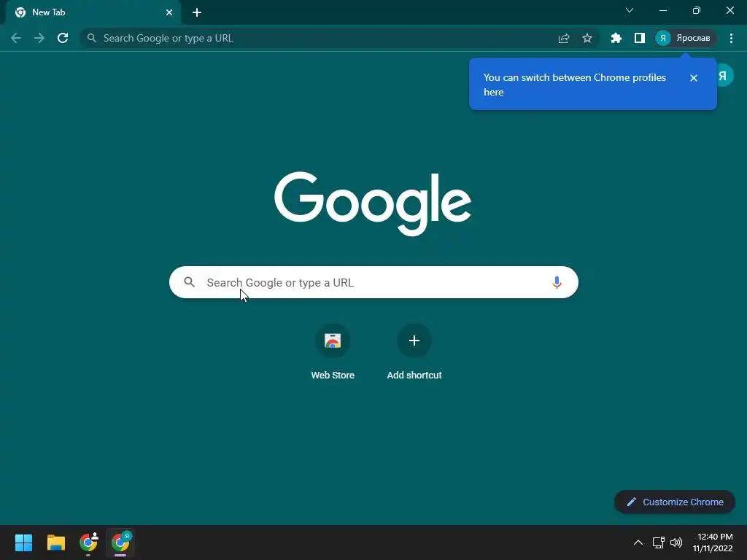Close the New Tab tab

click(x=169, y=12)
